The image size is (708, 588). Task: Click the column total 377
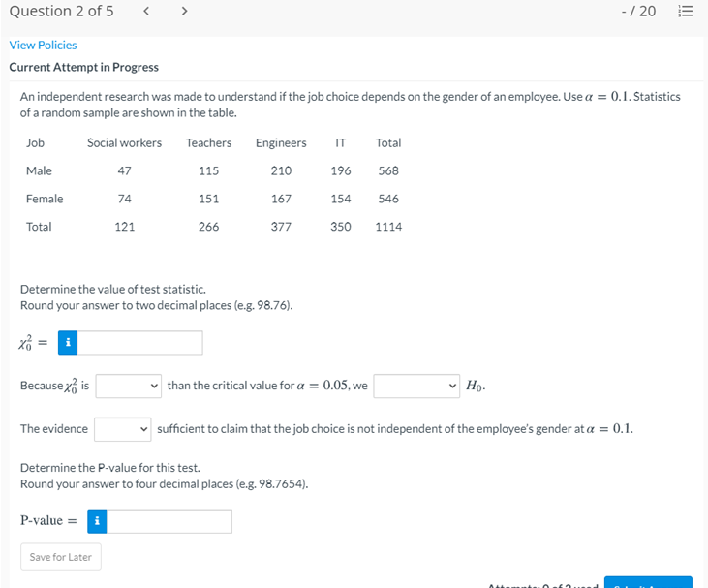[281, 227]
